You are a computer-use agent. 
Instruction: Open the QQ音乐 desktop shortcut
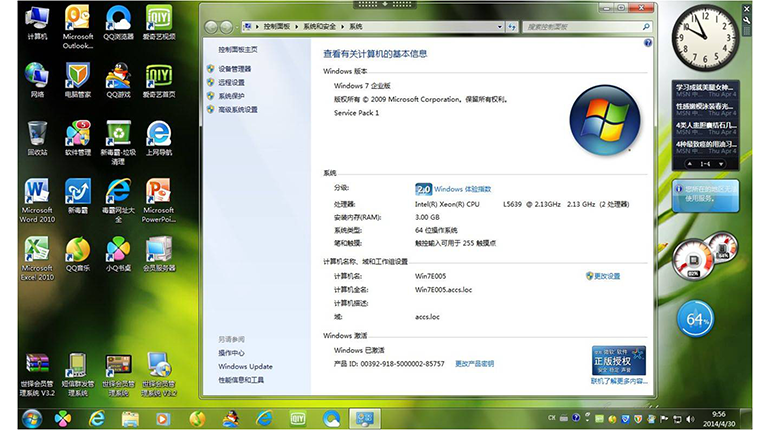point(78,254)
